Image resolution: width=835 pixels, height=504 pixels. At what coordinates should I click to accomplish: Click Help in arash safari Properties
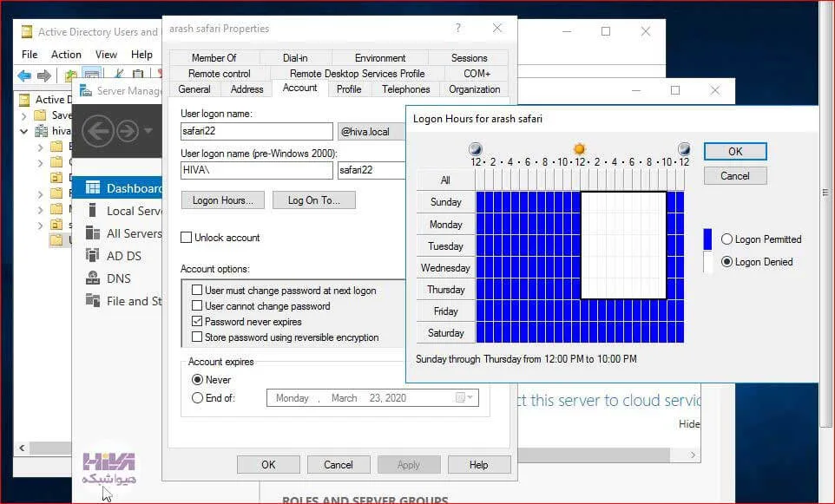pos(479,465)
